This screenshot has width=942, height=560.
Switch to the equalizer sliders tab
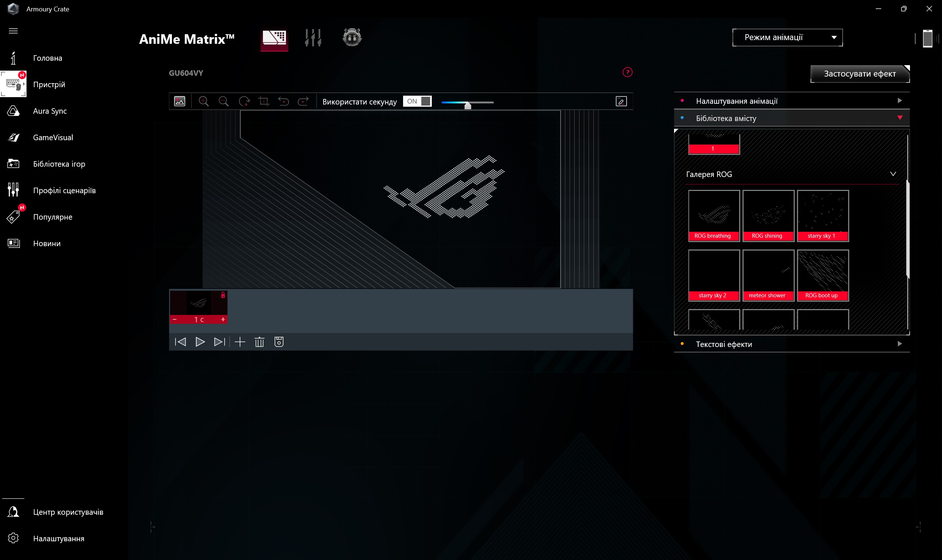(x=313, y=38)
